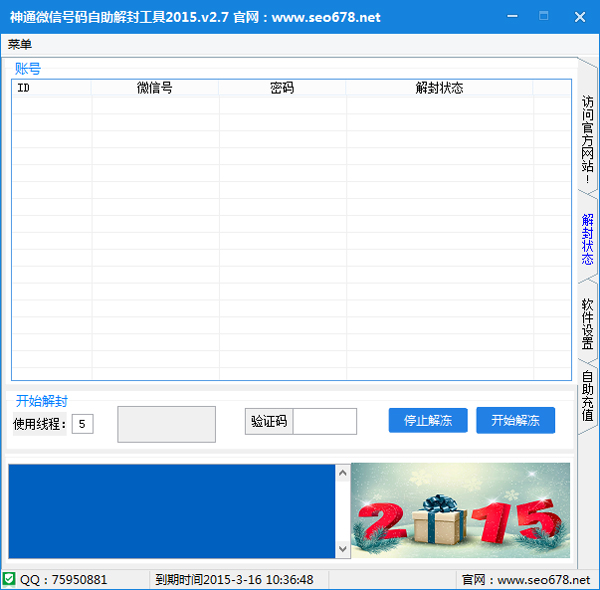Click the 微信号 column header
The height and width of the screenshot is (590, 600).
pyautogui.click(x=154, y=88)
